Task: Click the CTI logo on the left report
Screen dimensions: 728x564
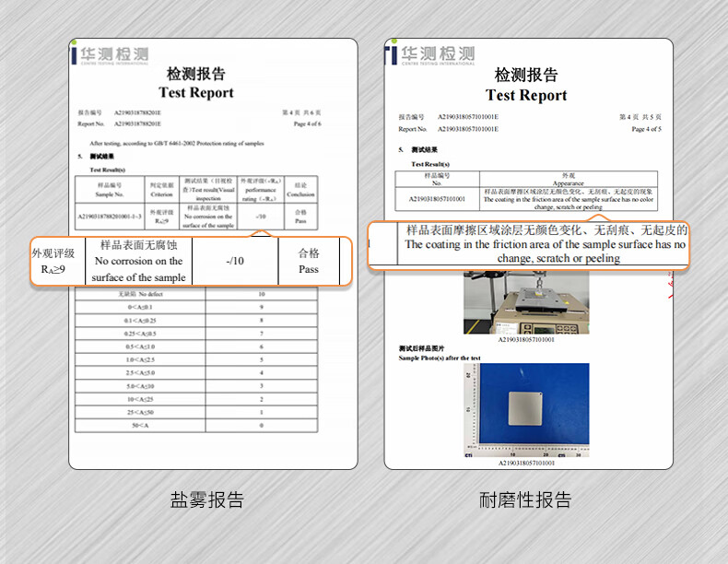Action: [111, 54]
